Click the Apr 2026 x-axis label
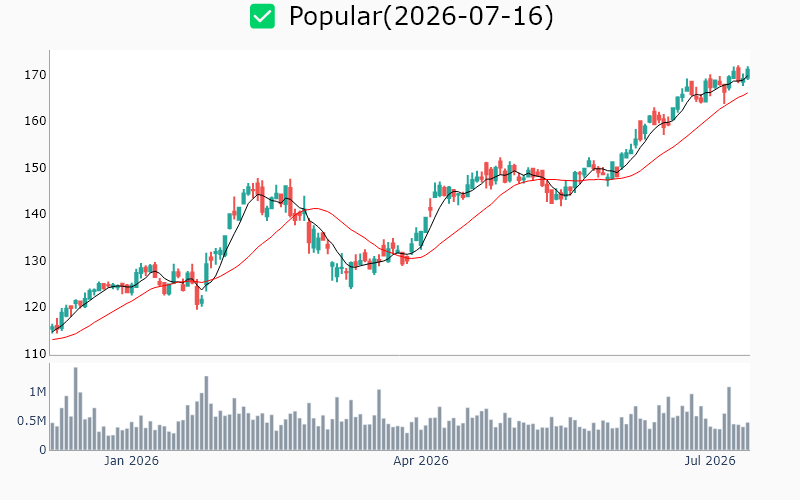Screen dimensions: 800x500 (420, 461)
